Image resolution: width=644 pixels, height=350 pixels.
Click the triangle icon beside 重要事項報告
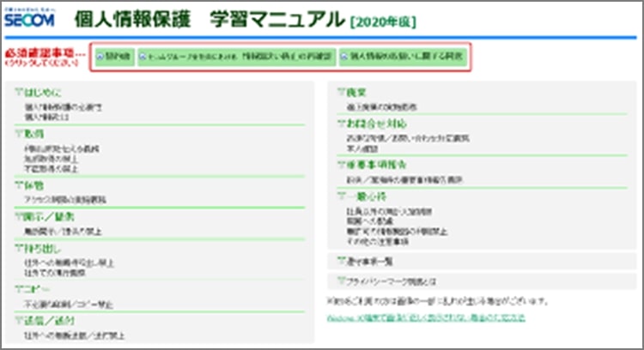click(341, 165)
